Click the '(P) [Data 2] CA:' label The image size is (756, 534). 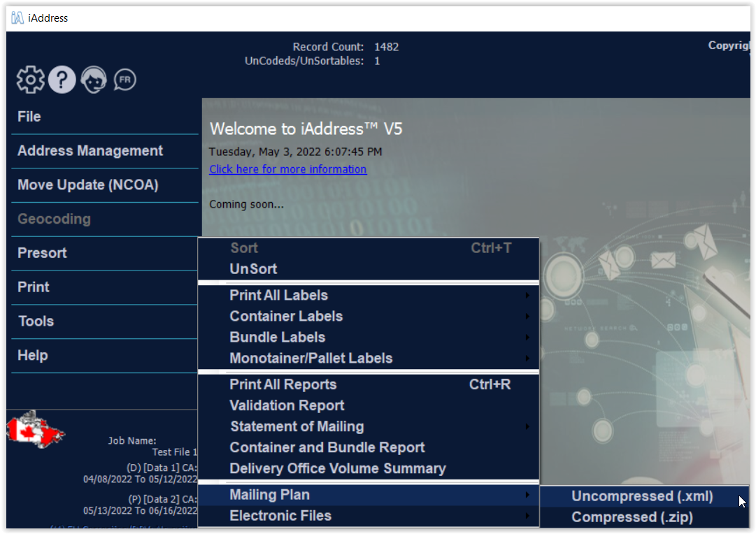click(x=163, y=499)
